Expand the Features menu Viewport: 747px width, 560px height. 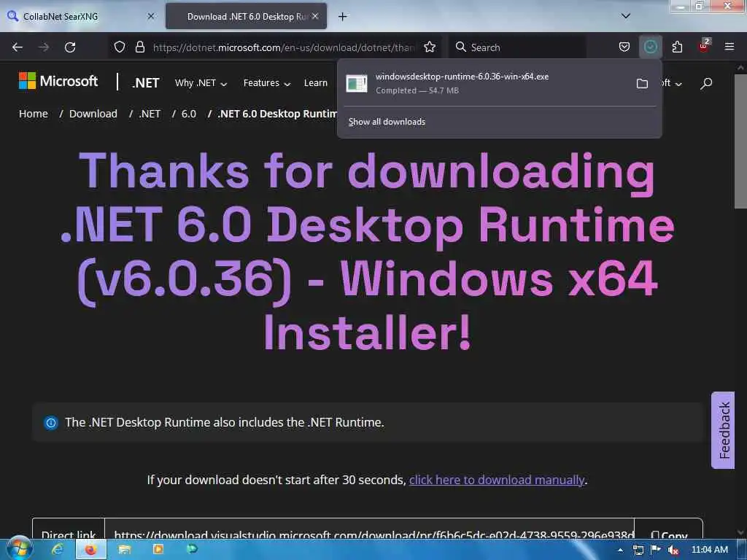(x=267, y=83)
